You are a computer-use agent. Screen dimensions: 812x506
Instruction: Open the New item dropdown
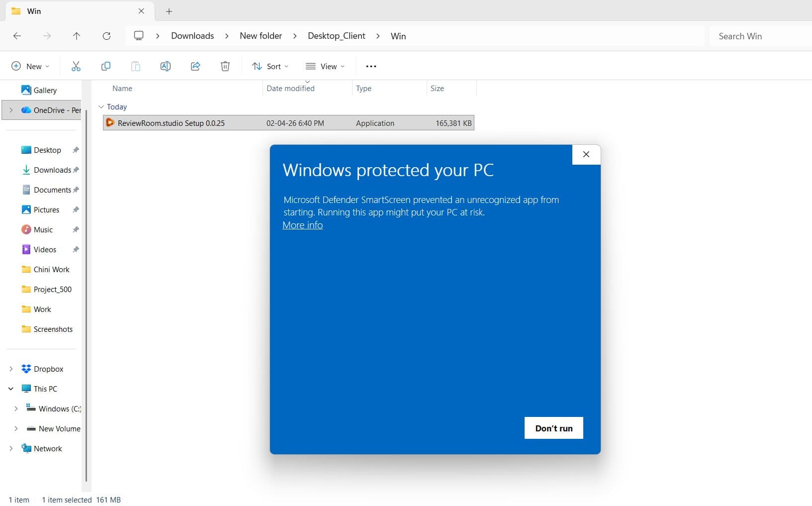30,66
